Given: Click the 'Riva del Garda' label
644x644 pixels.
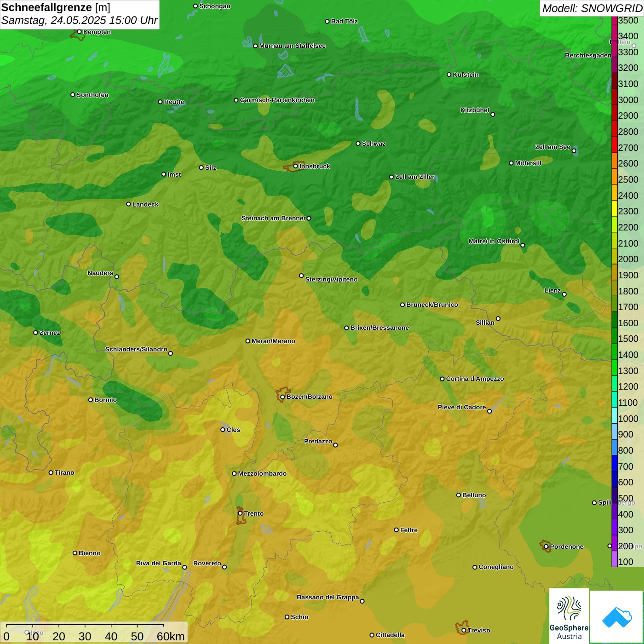Looking at the screenshot, I should pyautogui.click(x=159, y=563).
